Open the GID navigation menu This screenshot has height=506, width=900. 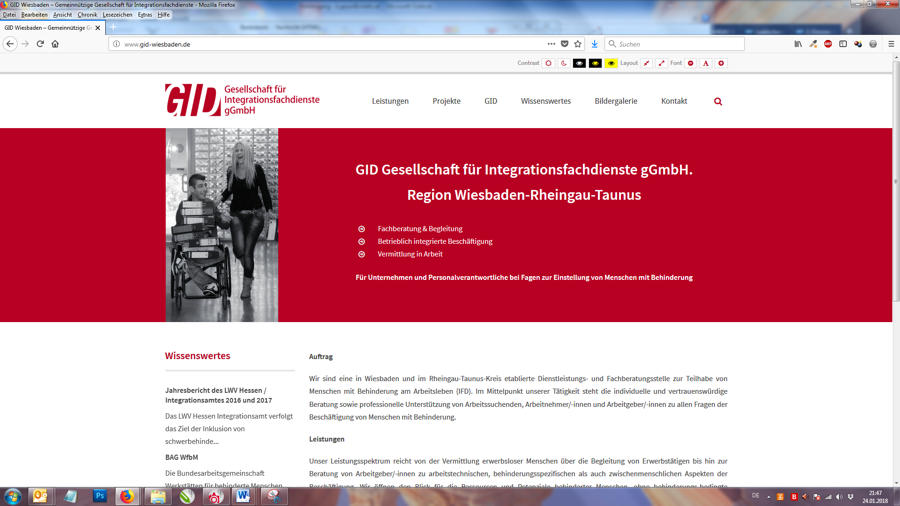(x=491, y=101)
